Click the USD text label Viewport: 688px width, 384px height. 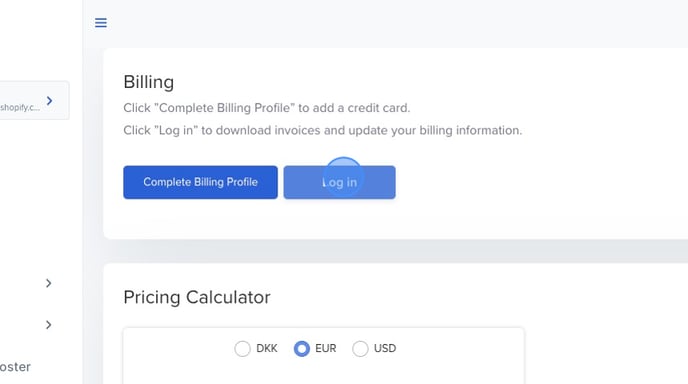(x=385, y=348)
